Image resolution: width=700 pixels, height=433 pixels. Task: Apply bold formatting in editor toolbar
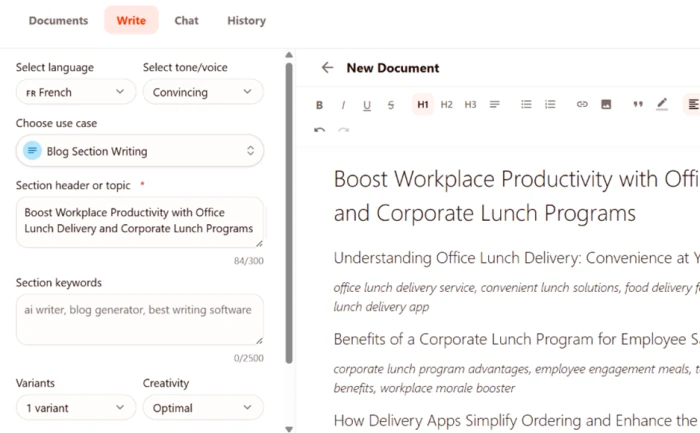tap(319, 105)
